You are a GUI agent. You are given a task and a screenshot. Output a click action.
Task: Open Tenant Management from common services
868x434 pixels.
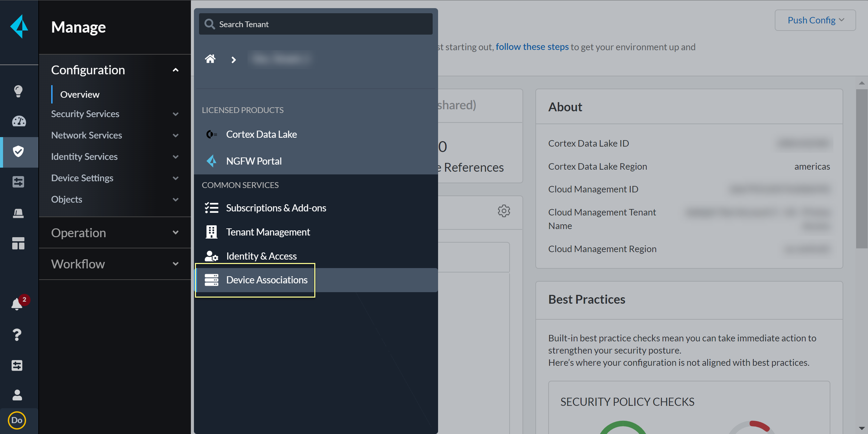[268, 232]
